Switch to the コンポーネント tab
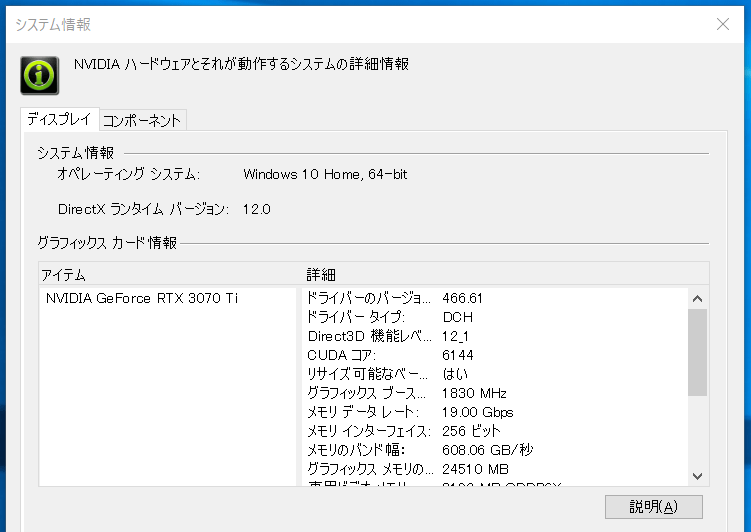Image resolution: width=751 pixels, height=532 pixels. coord(142,120)
